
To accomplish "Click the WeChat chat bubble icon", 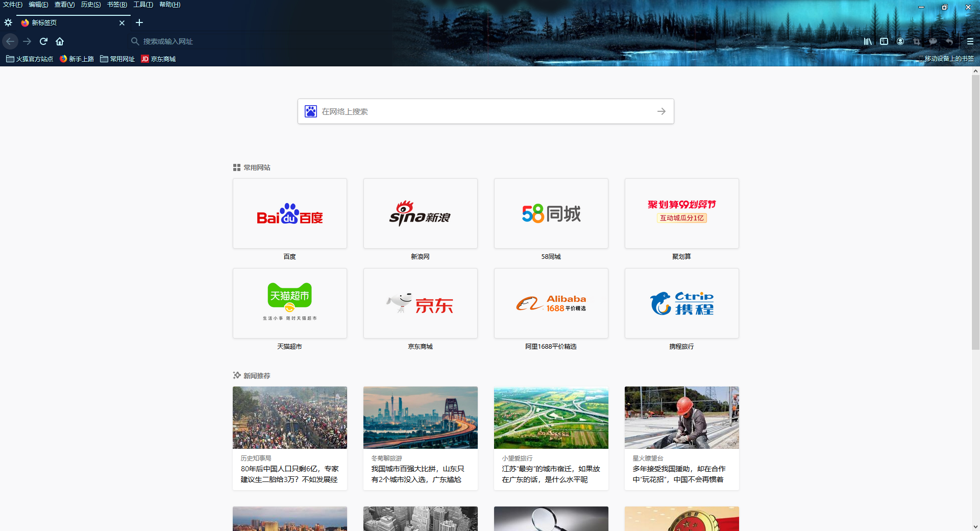I will tap(933, 41).
